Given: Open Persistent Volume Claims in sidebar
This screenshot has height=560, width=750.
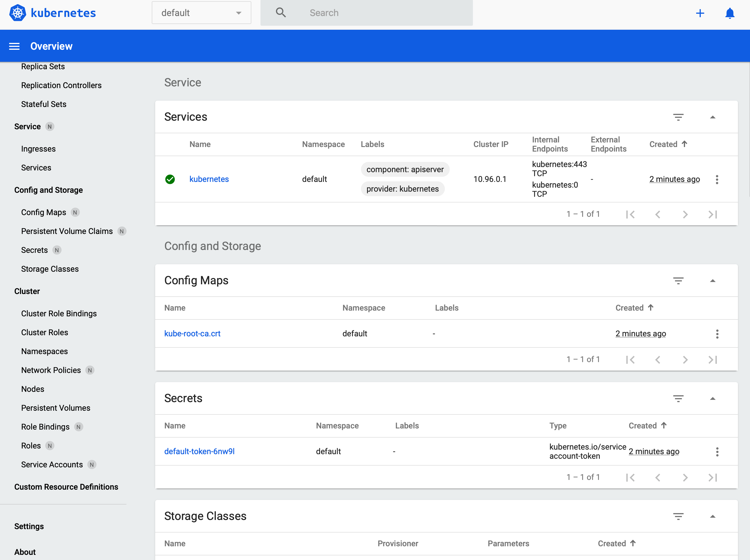Looking at the screenshot, I should (x=67, y=231).
